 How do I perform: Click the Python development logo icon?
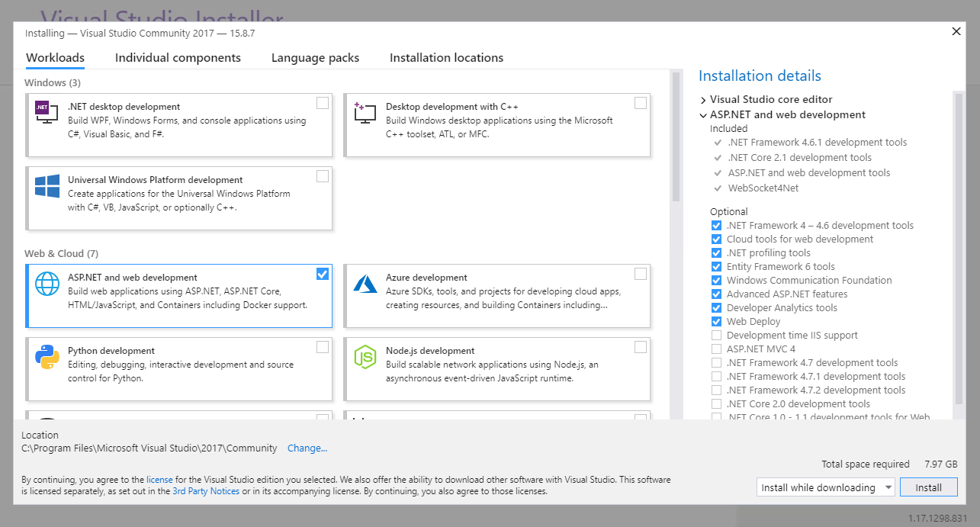click(x=47, y=356)
